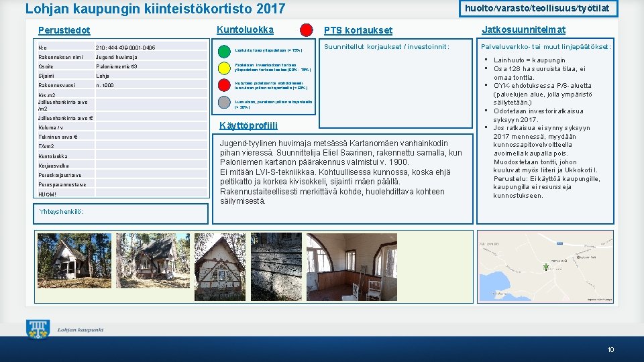Click the Tekninen arvo € row label
Screen dimensions: 644x362
(x=58, y=137)
